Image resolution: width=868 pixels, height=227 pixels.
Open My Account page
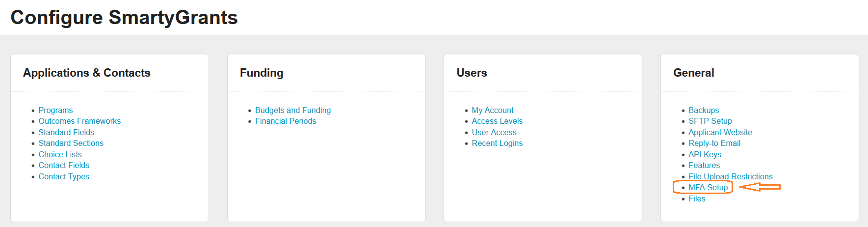(x=493, y=110)
